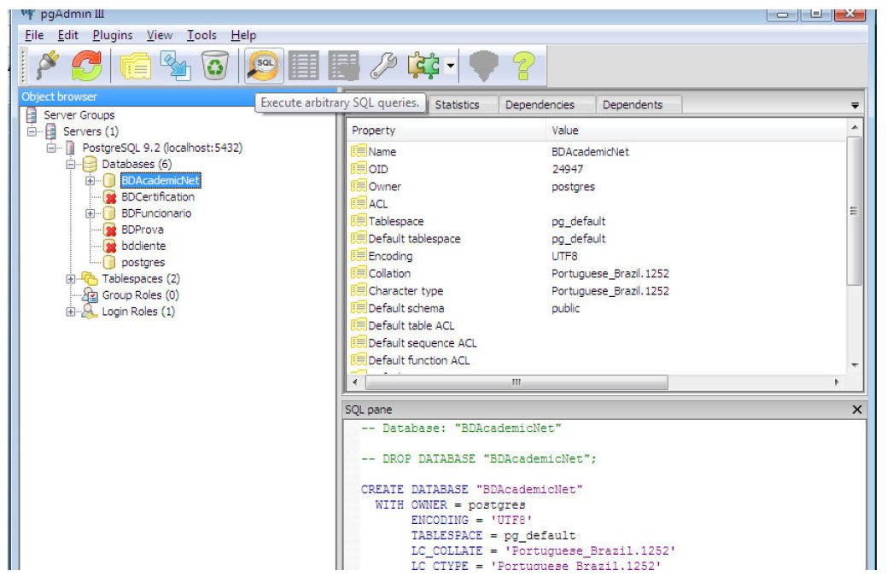The width and height of the screenshot is (887, 588).
Task: Open the Help menu
Action: [x=243, y=35]
